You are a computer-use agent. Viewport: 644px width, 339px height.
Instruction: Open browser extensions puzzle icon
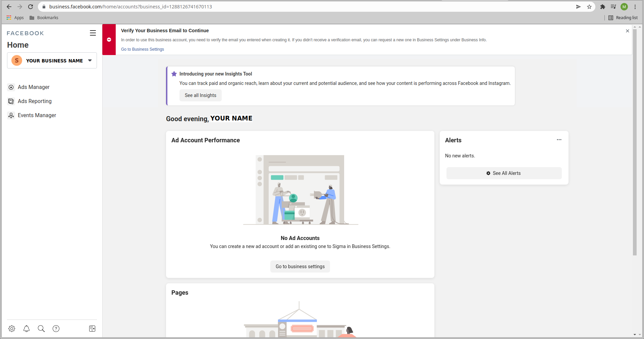[x=603, y=7]
